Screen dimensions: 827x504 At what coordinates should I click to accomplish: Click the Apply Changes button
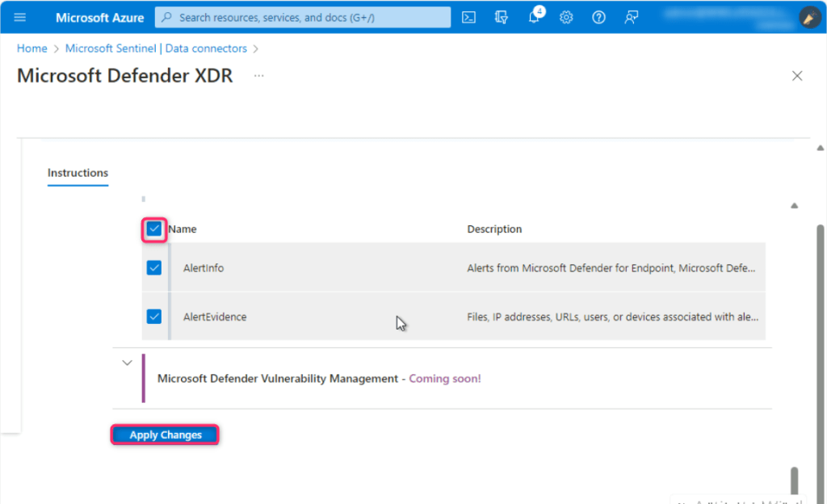pos(165,435)
